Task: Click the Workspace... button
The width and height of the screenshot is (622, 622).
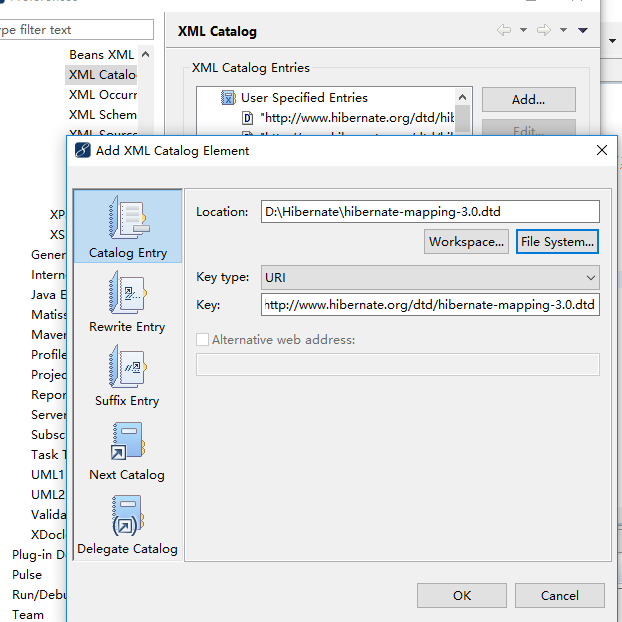Action: click(466, 242)
